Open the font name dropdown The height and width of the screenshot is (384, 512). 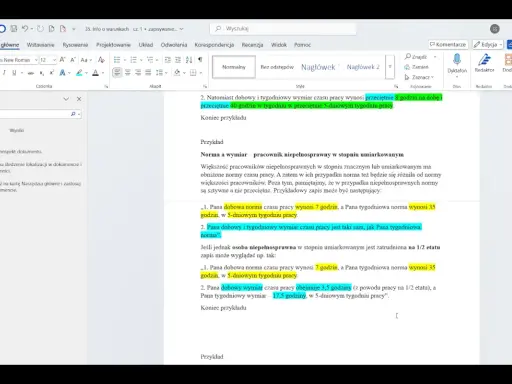36,60
